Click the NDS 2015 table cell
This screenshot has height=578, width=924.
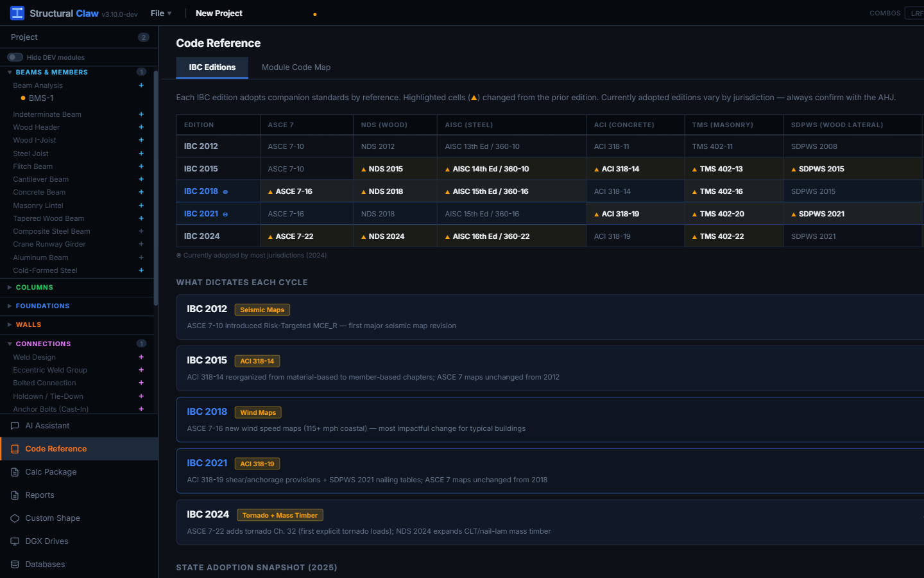pos(395,169)
